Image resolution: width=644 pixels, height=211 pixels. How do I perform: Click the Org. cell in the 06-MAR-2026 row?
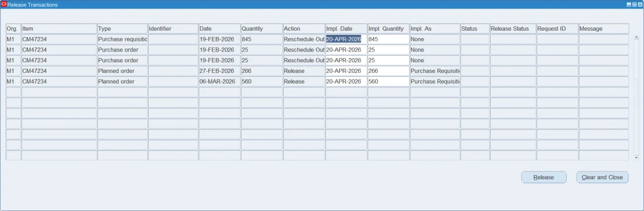click(x=13, y=82)
